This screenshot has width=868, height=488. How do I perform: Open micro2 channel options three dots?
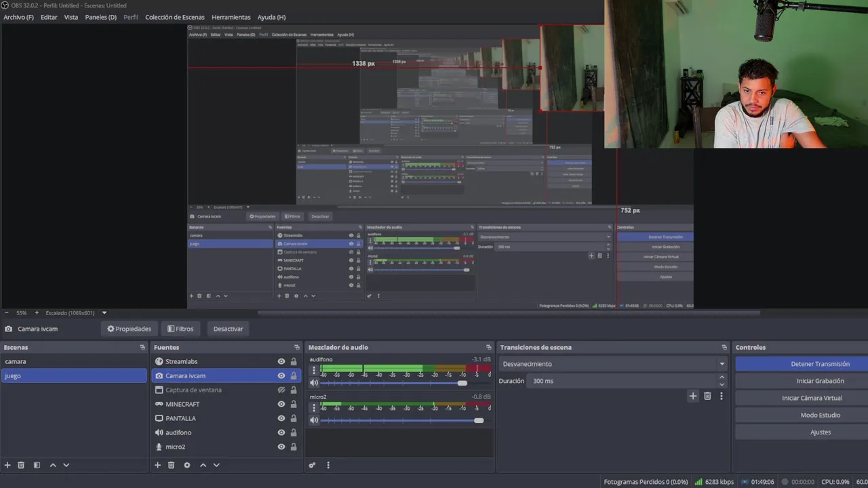(314, 408)
